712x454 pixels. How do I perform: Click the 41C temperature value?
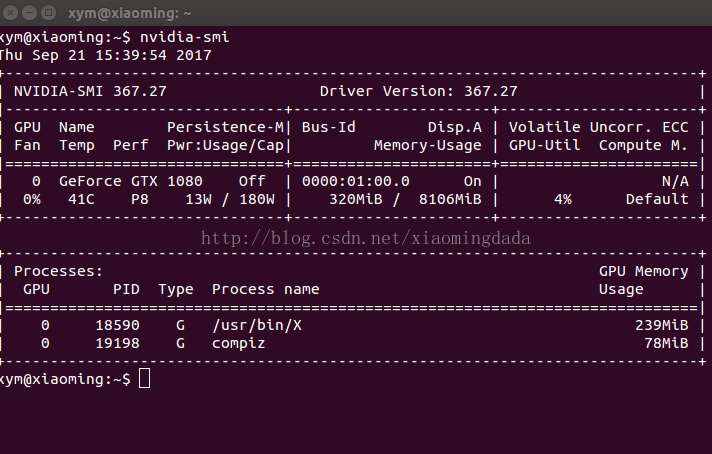(81, 199)
